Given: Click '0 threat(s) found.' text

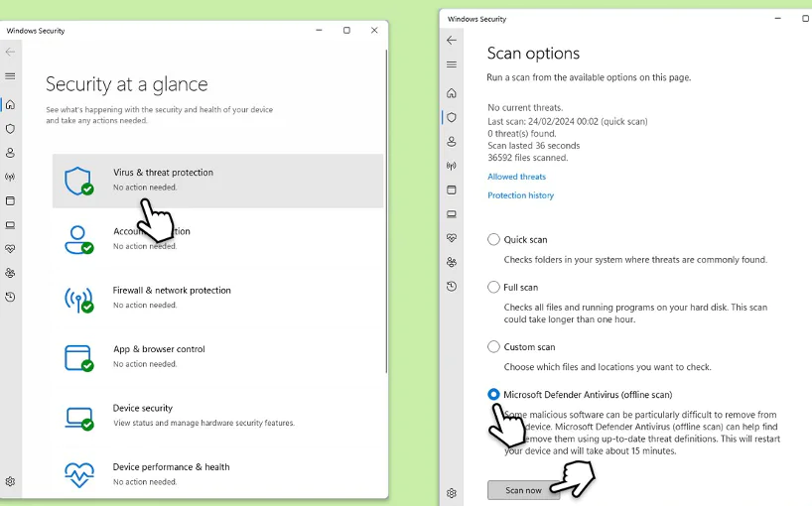Looking at the screenshot, I should tap(522, 134).
